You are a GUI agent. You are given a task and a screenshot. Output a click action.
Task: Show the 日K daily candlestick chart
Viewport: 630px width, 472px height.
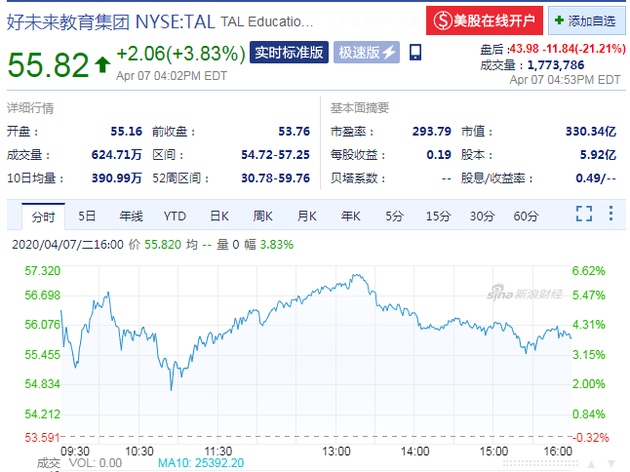point(219,215)
